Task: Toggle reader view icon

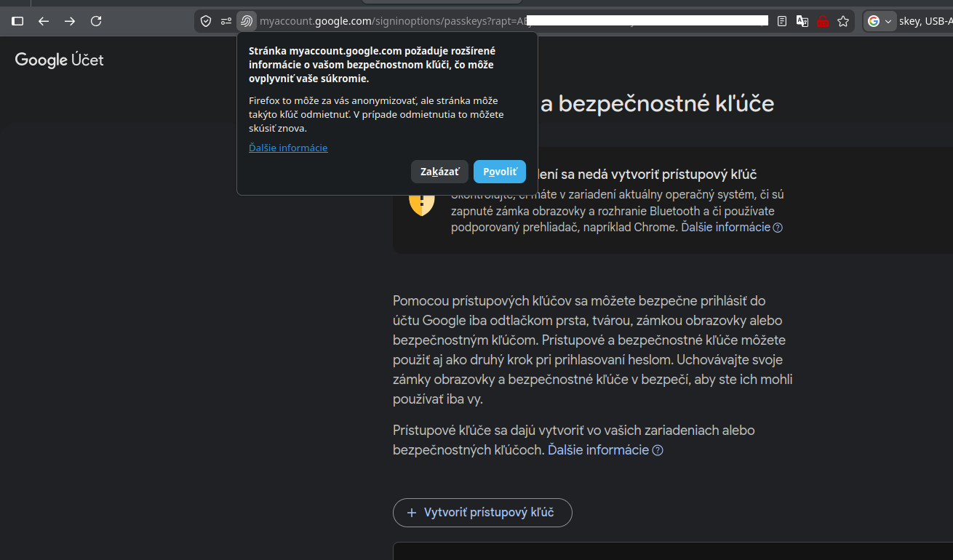Action: pos(782,21)
